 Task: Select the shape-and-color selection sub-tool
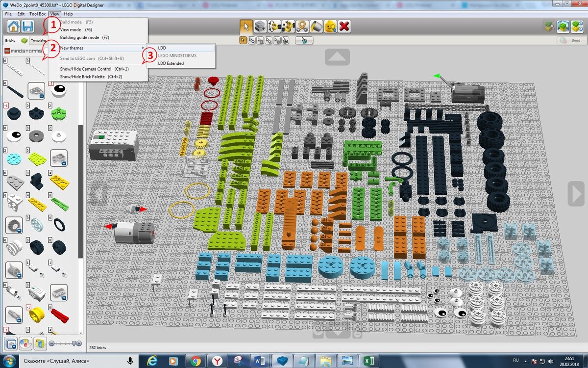pos(285,40)
